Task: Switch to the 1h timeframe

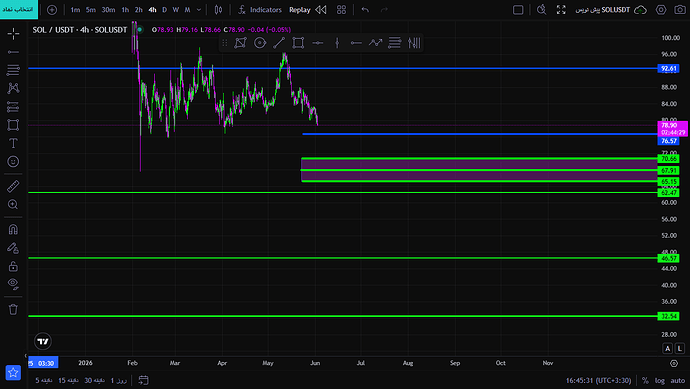Action: coord(125,10)
